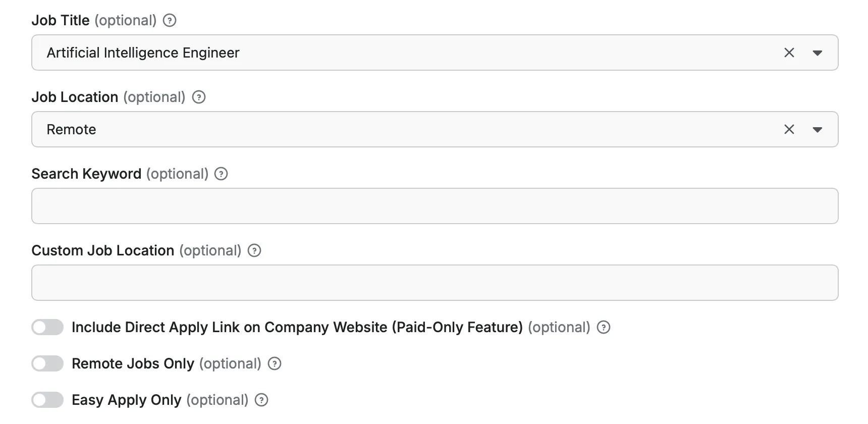Viewport: 868px width, 424px height.
Task: Click the Remote Jobs Only label text
Action: [x=133, y=364]
